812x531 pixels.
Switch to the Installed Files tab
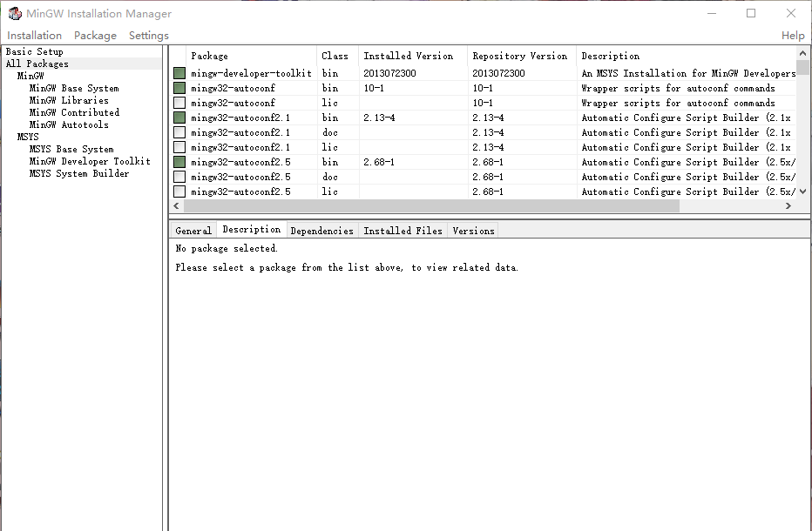[x=403, y=231]
